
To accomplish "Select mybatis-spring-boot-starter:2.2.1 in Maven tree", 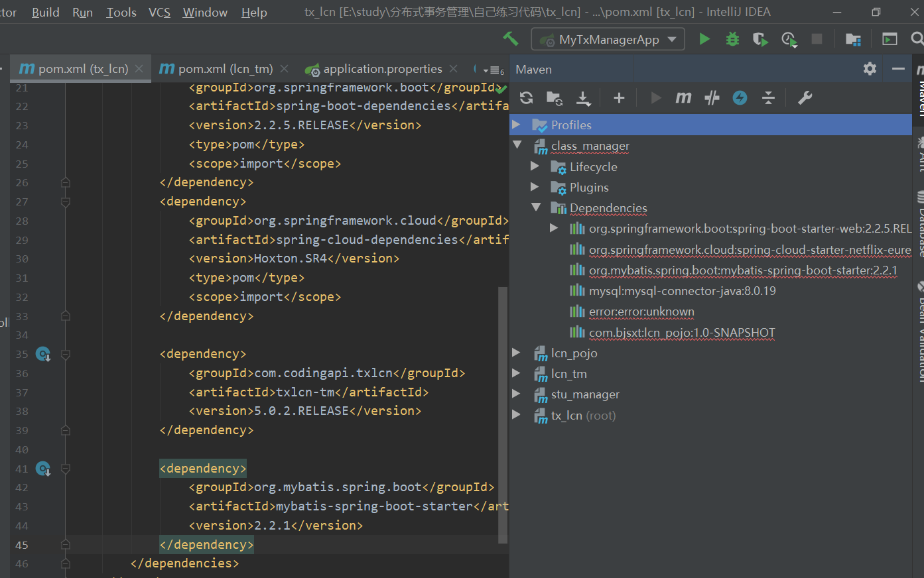I will (x=743, y=270).
